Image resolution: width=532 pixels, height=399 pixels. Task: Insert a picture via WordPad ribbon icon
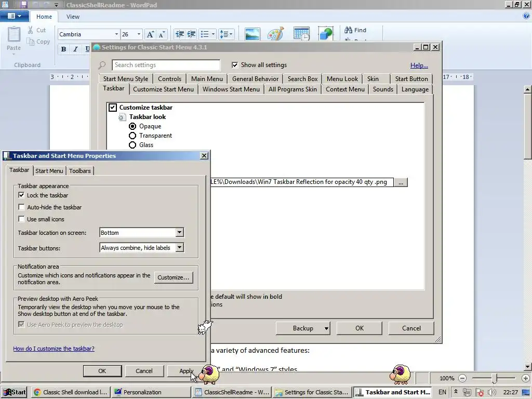coord(252,34)
